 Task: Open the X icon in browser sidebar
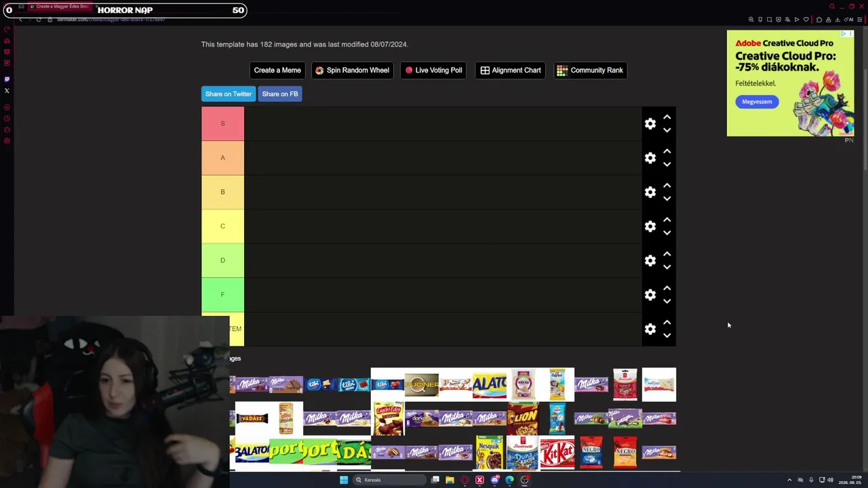7,91
